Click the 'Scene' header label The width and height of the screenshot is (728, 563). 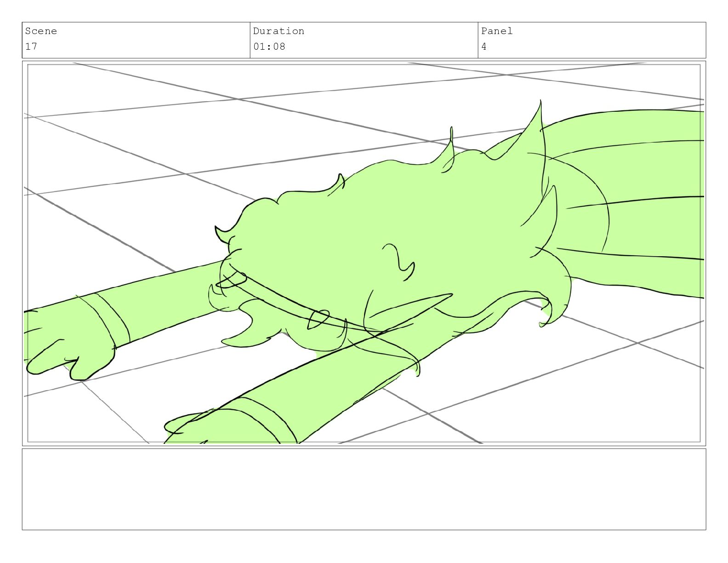(41, 31)
